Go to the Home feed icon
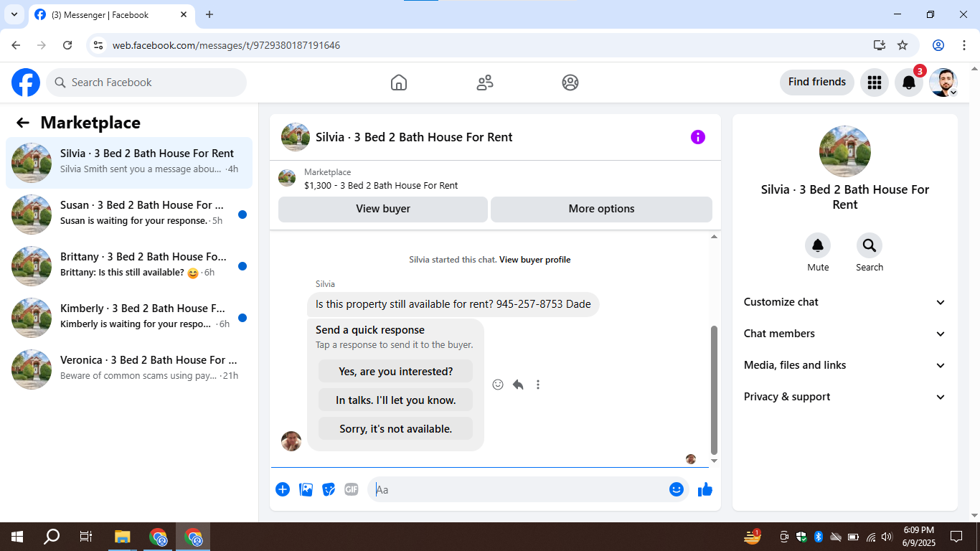980x551 pixels. point(399,83)
